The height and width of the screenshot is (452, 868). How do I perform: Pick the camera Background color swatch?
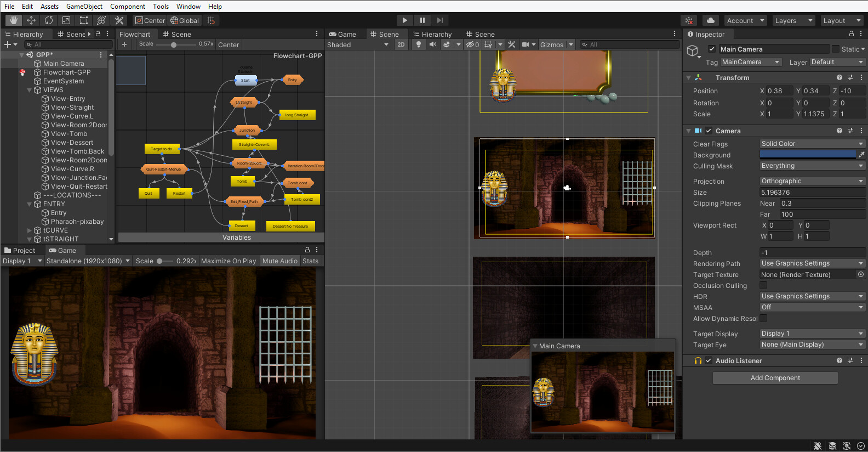807,155
